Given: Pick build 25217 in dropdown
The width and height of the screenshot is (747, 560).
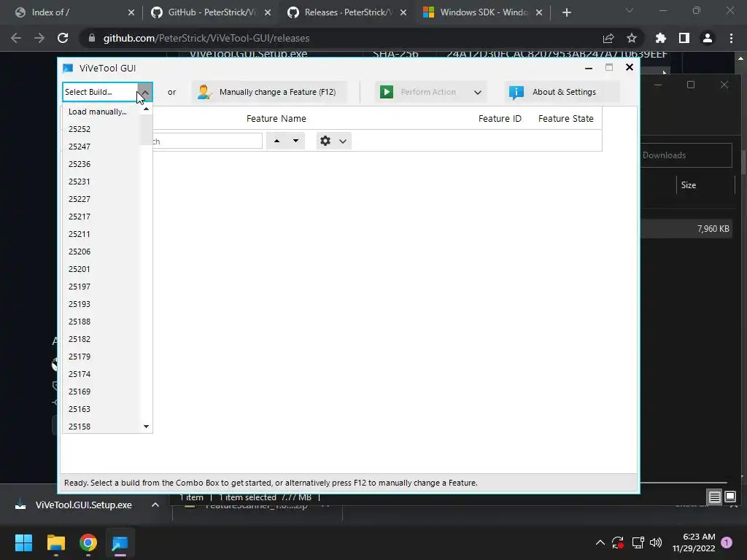Looking at the screenshot, I should pyautogui.click(x=101, y=217).
